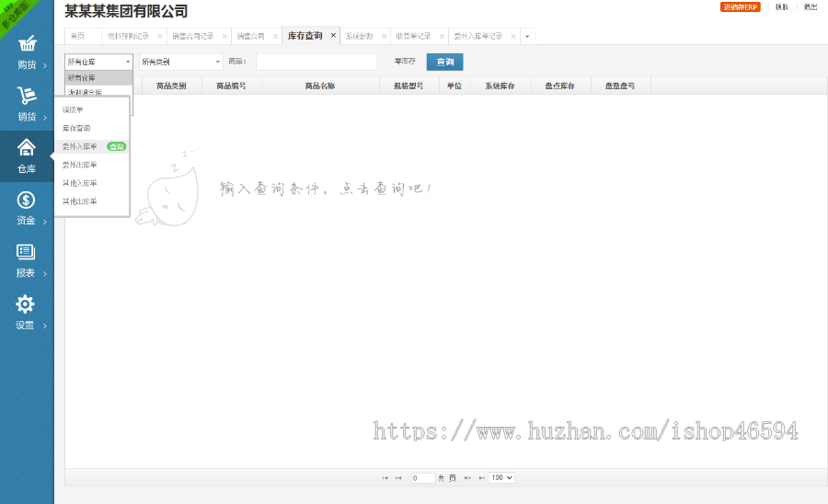
Task: Open the 销货 sales module in sidebar
Action: [27, 105]
